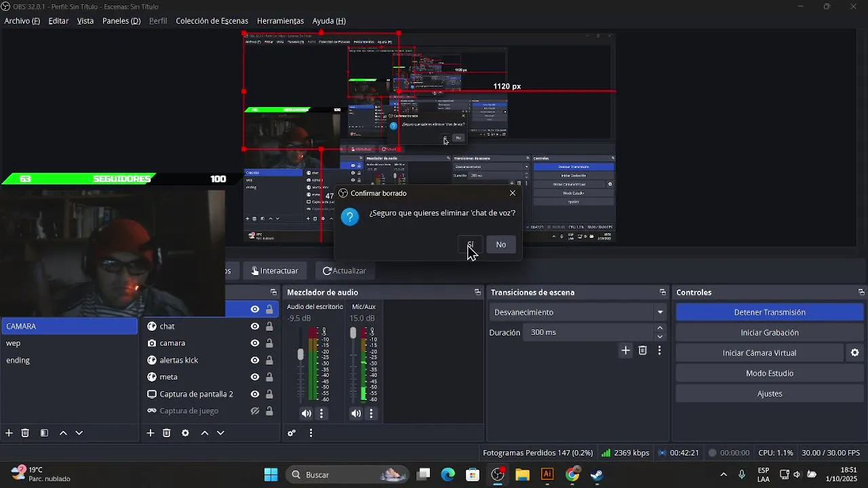Screen dimensions: 868x488
Task: Open the Vista menu
Action: [85, 21]
